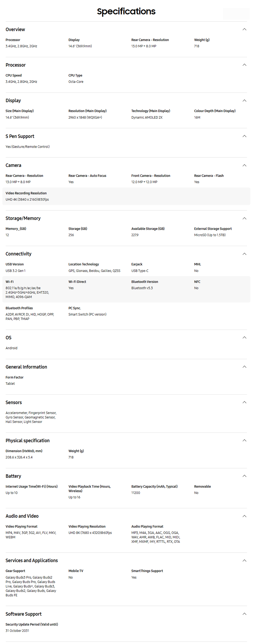
Task: Click the OS section chevron icon
Action: click(x=244, y=338)
